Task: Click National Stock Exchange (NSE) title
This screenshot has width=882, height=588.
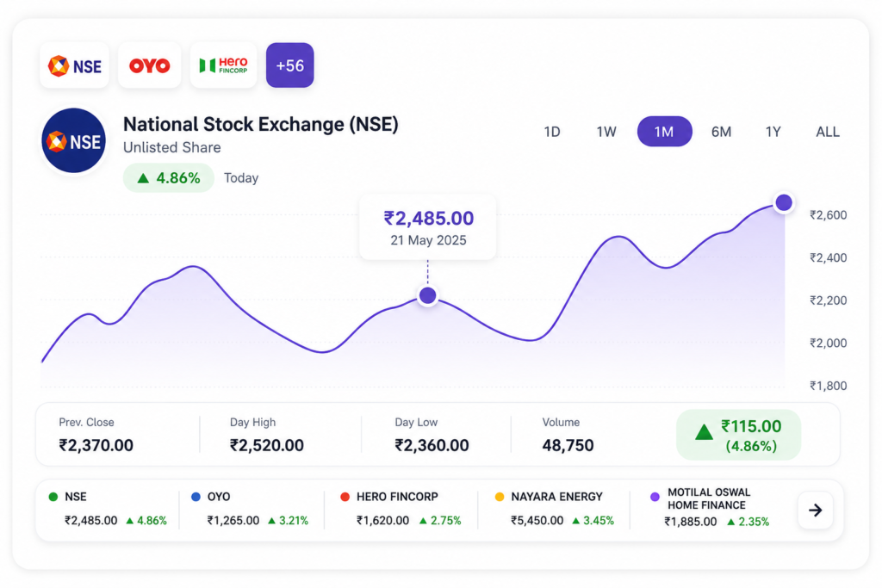Action: pyautogui.click(x=260, y=124)
